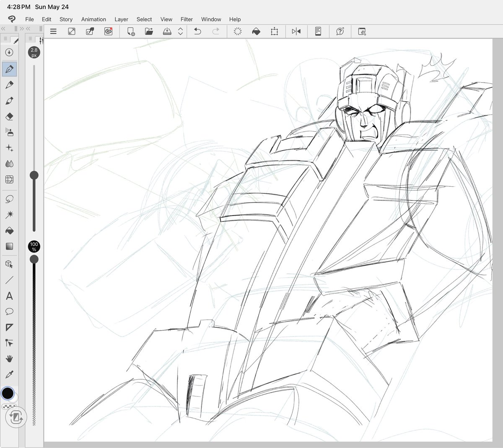Open the Layer menu
This screenshot has width=503, height=448.
point(121,19)
